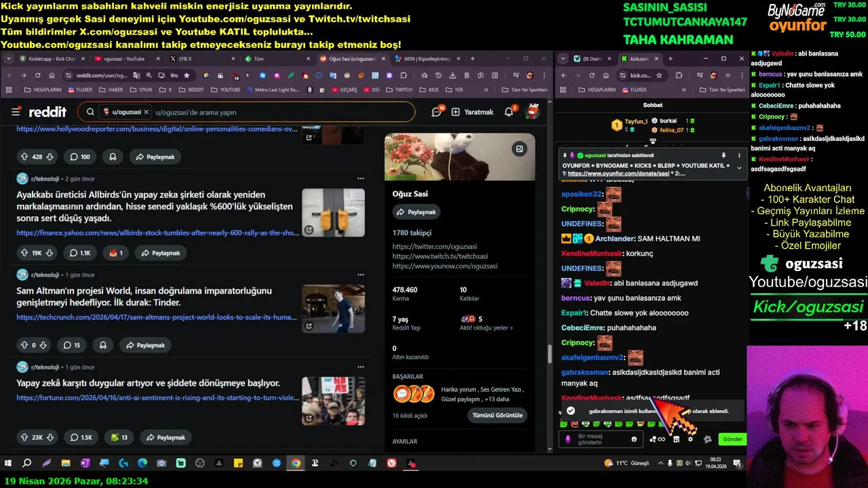This screenshot has width=868, height=488.
Task: Open the twitch.tv/twitchsasi profile link
Action: [x=440, y=256]
